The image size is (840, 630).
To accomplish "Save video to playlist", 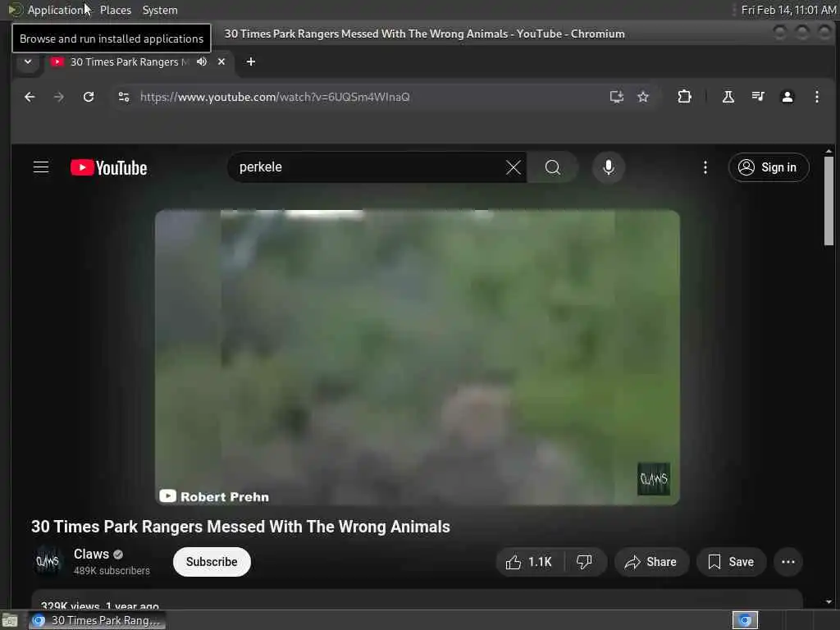I will click(731, 562).
